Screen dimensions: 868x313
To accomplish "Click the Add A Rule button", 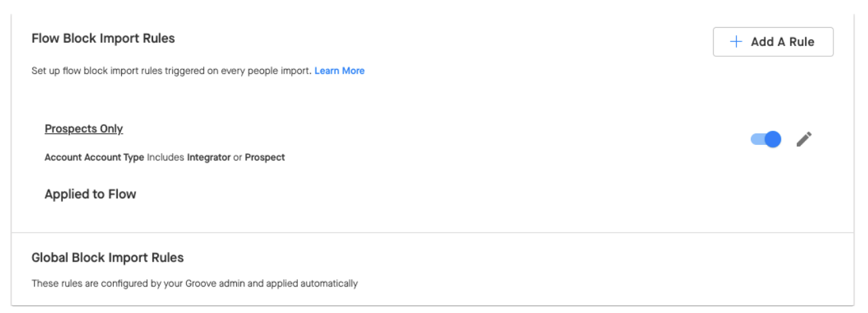I will tap(773, 42).
